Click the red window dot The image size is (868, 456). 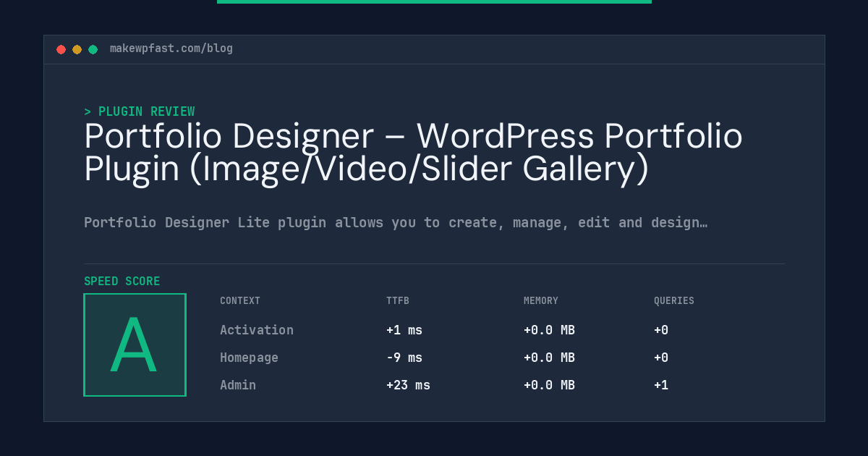pyautogui.click(x=61, y=49)
